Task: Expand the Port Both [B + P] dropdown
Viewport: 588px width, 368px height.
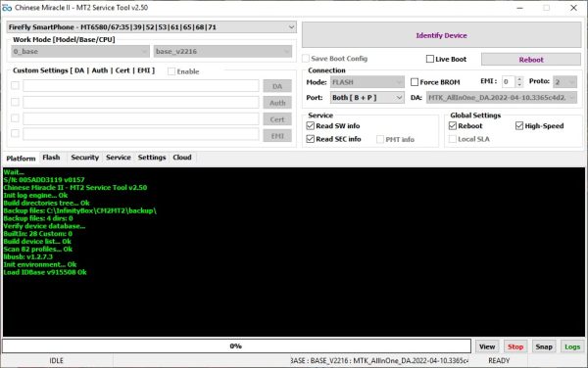Action: click(x=367, y=98)
